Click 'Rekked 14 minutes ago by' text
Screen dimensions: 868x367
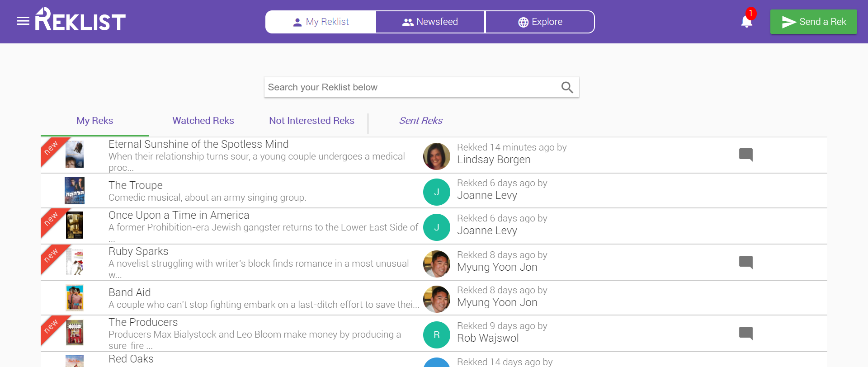tap(512, 147)
